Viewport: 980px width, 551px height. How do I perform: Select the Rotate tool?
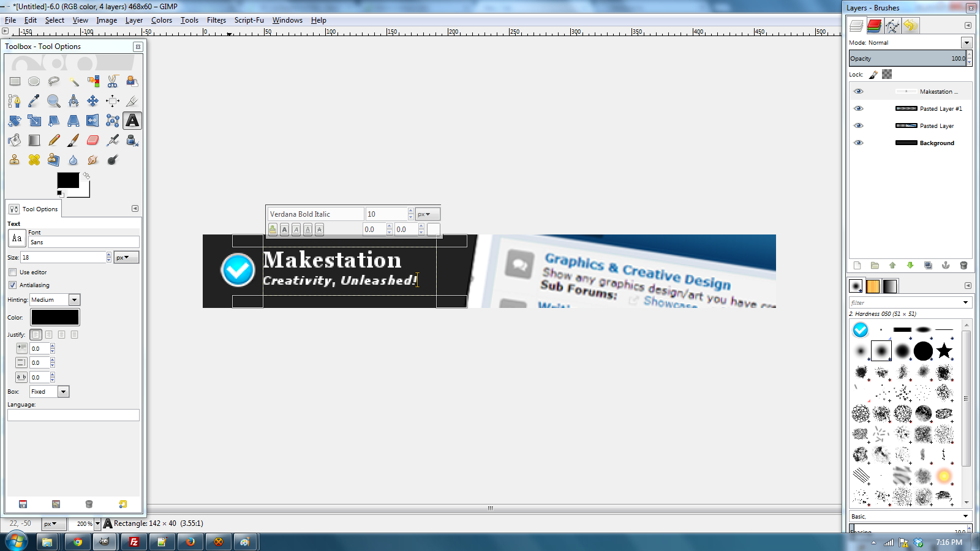tap(15, 121)
